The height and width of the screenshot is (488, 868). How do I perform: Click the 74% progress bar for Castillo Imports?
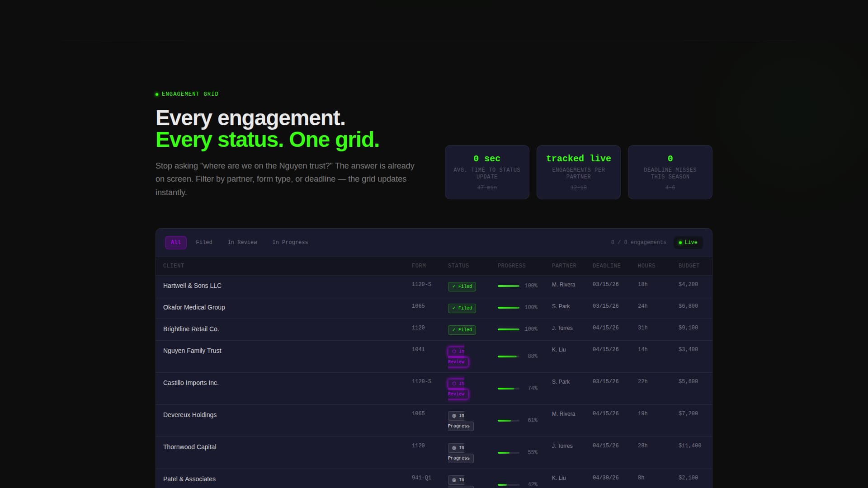509,389
